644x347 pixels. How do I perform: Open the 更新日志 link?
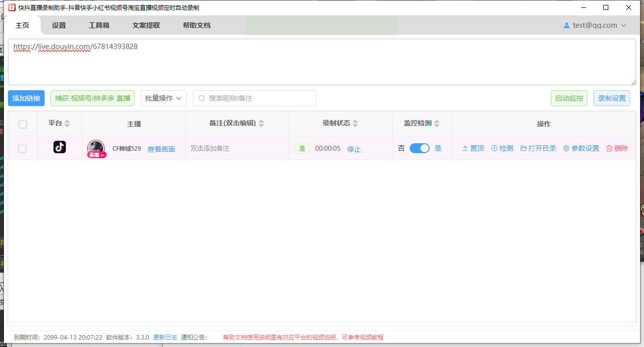(165, 337)
